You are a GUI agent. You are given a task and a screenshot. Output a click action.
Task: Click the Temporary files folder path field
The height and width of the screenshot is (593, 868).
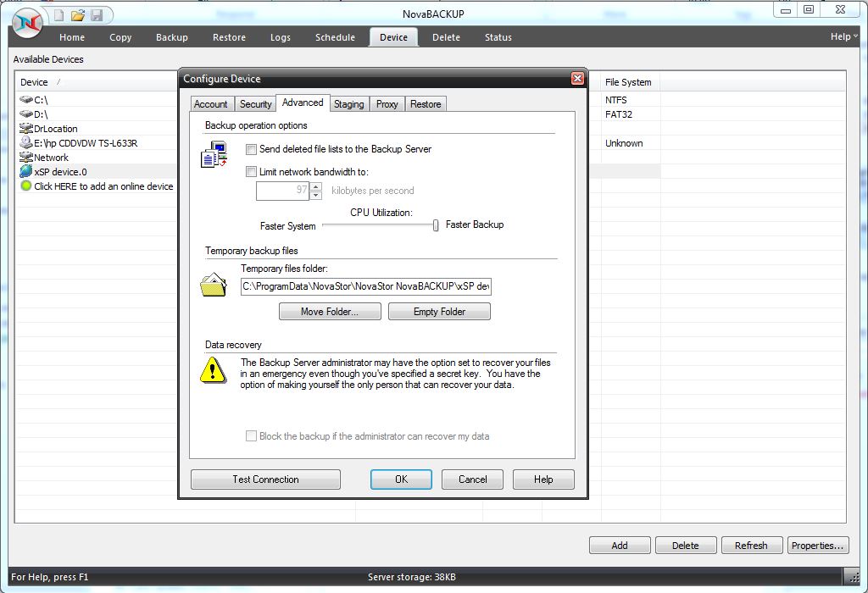[366, 286]
